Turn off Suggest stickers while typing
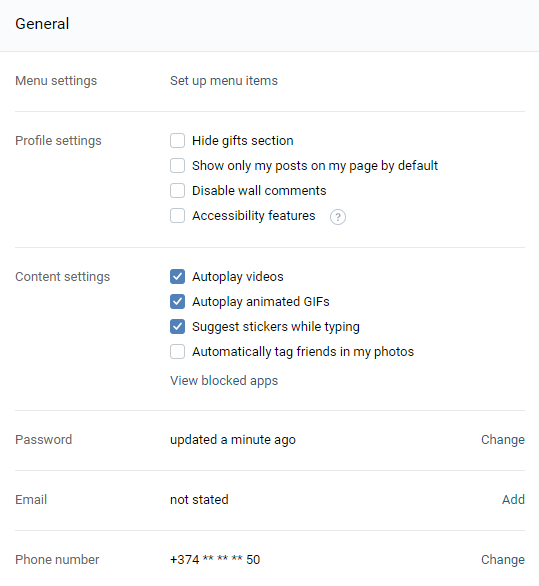Viewport: 539px width, 586px height. [x=178, y=327]
